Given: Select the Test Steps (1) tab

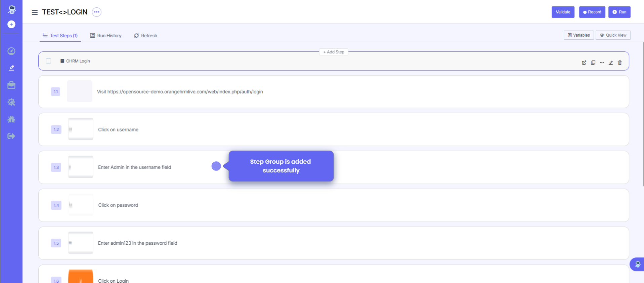Looking at the screenshot, I should (x=60, y=36).
